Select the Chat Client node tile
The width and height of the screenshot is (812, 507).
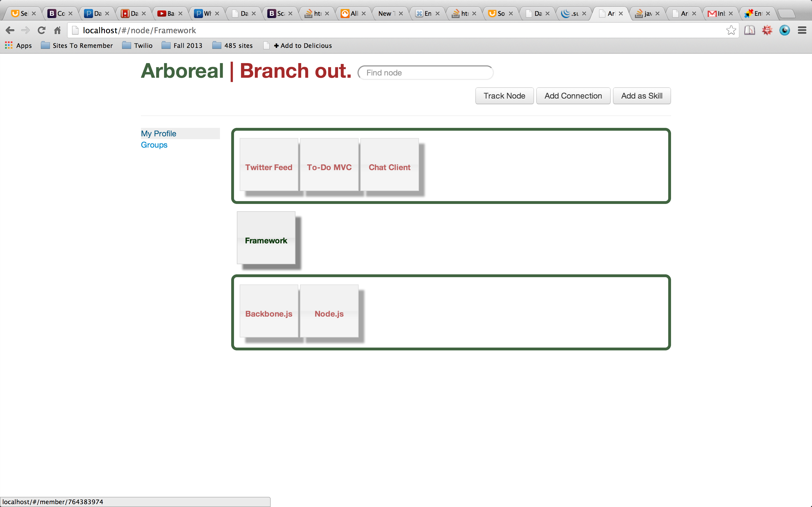[389, 164]
